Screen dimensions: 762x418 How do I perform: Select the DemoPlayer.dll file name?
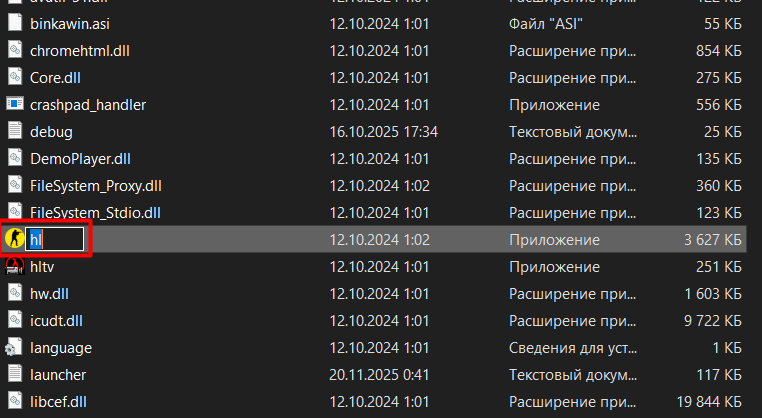80,158
